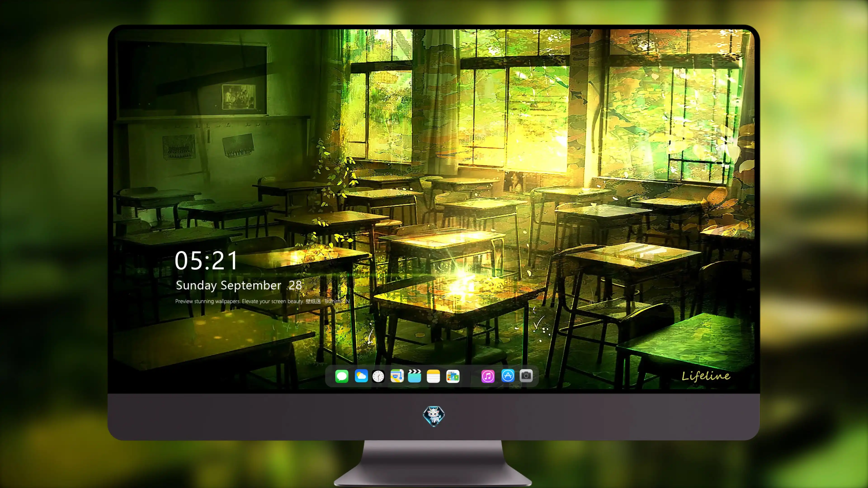Open the Camera app in the dock
Image resolution: width=868 pixels, height=488 pixels.
(x=526, y=375)
